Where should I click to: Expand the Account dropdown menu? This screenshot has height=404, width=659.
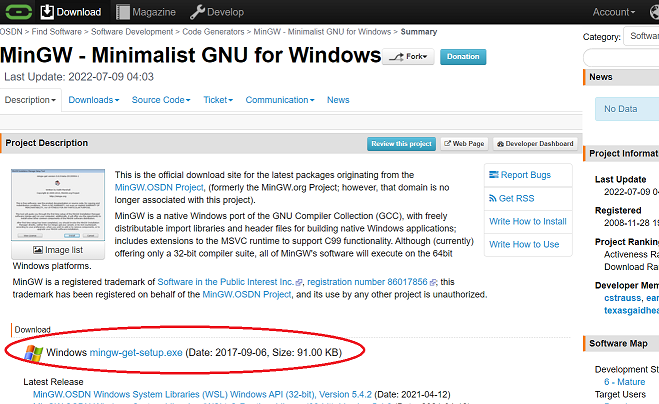(x=619, y=12)
